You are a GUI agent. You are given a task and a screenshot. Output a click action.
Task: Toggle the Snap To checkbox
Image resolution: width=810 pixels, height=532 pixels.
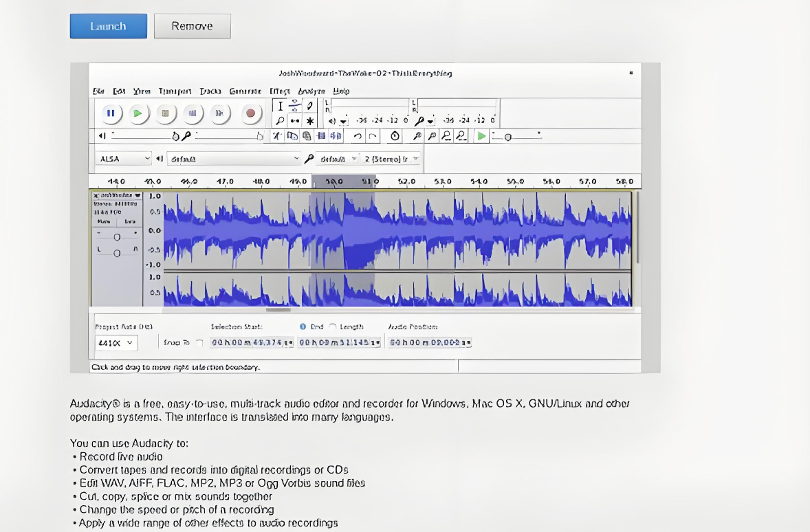click(199, 342)
